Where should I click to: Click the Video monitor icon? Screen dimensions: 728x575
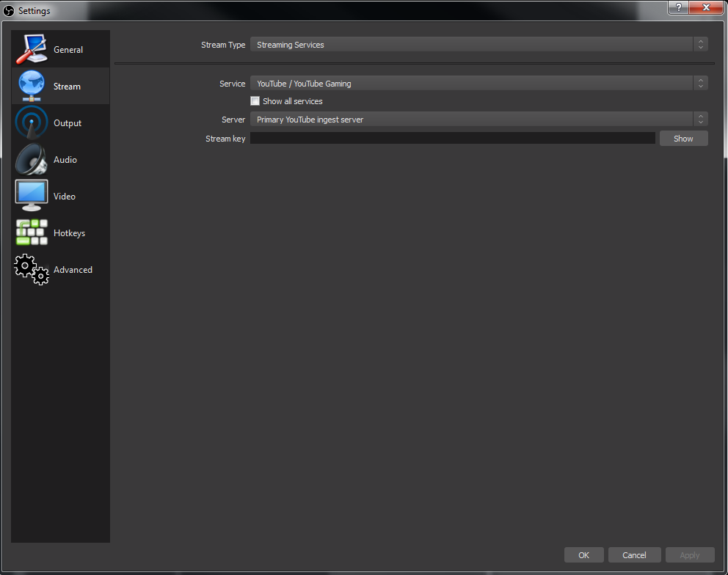tap(31, 196)
